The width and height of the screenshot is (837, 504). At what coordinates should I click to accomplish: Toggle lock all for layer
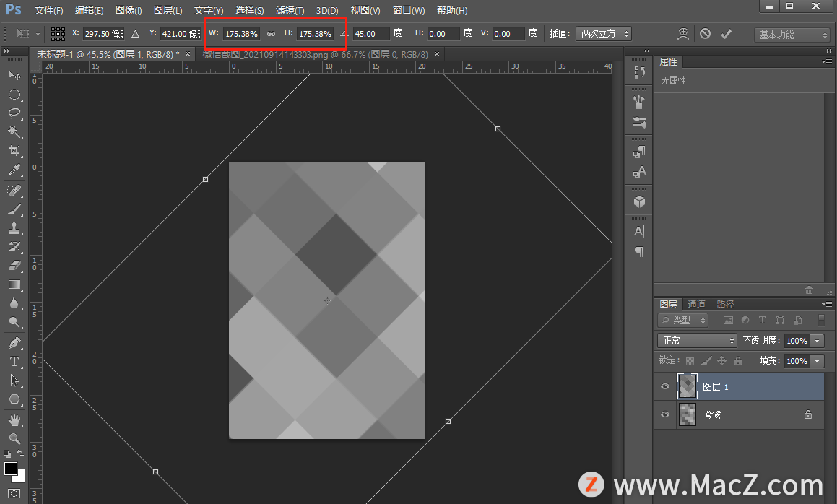pos(738,361)
